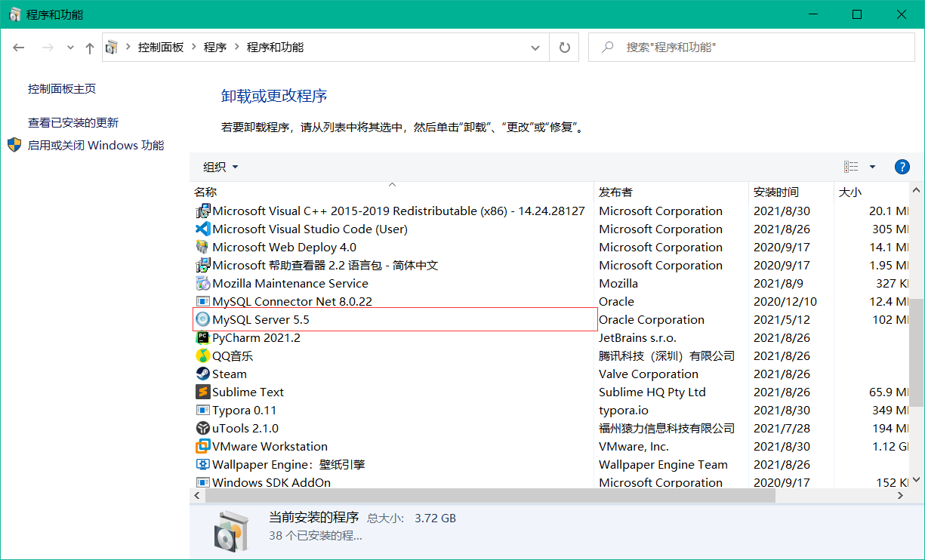Click the Microsoft Web Deploy 4.0 icon

[x=202, y=248]
